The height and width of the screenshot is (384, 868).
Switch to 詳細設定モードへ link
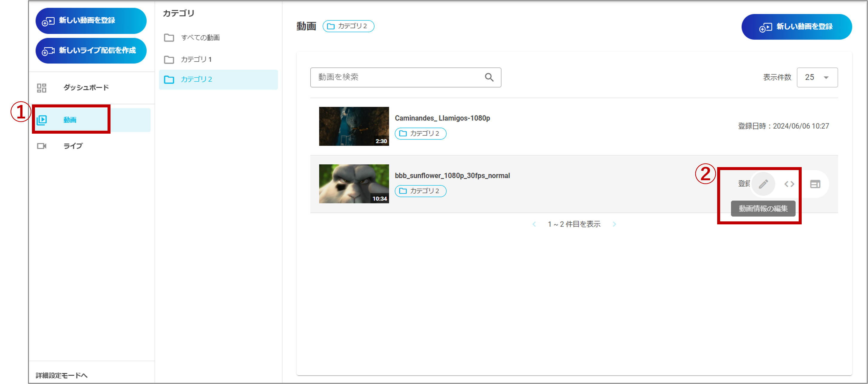61,375
